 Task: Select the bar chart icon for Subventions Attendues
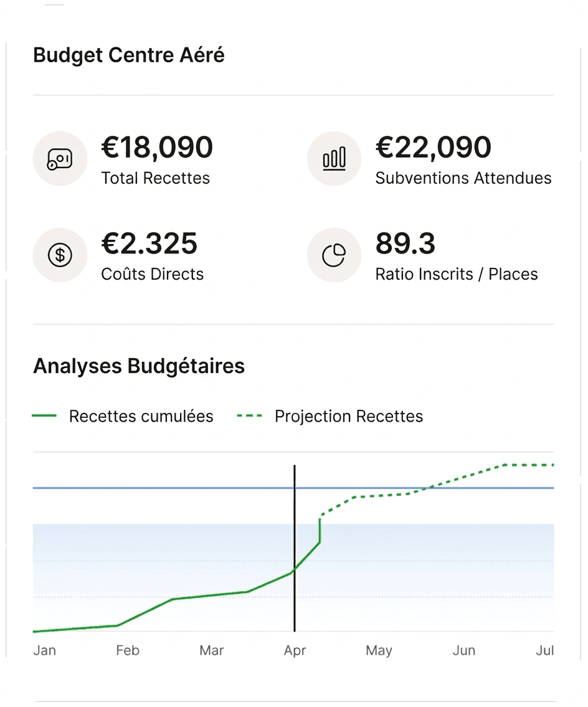[x=334, y=158]
